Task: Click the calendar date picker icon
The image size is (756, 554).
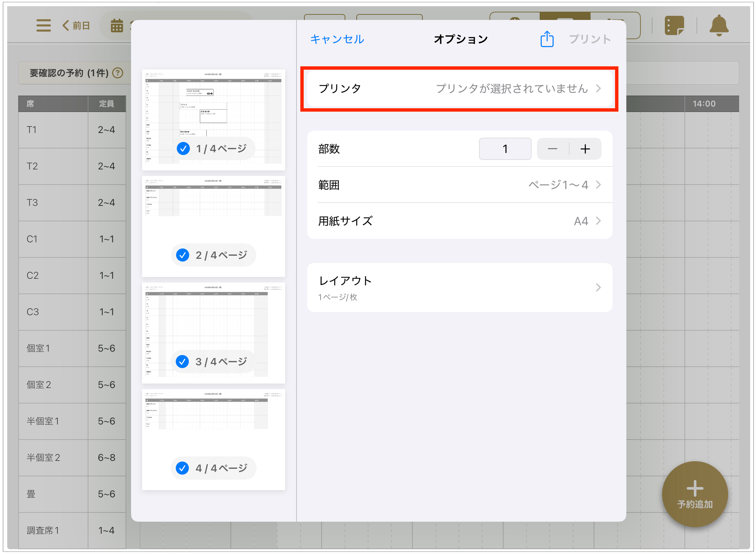Action: coord(117,26)
